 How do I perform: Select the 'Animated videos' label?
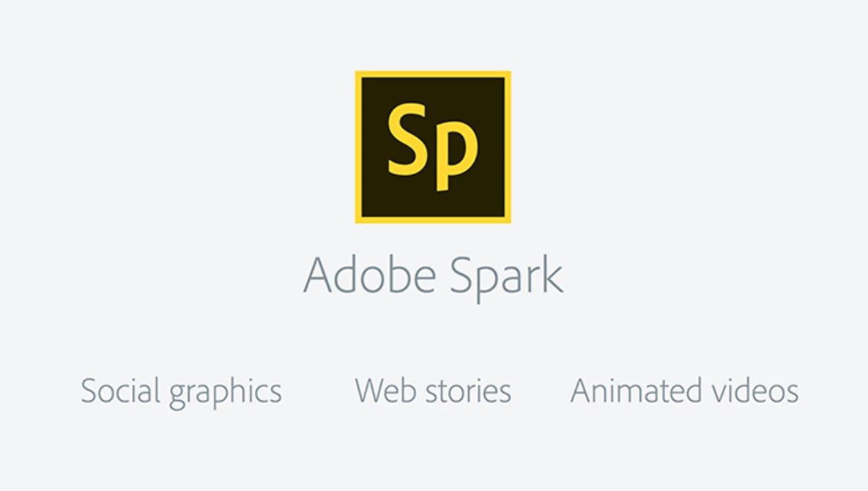(684, 391)
